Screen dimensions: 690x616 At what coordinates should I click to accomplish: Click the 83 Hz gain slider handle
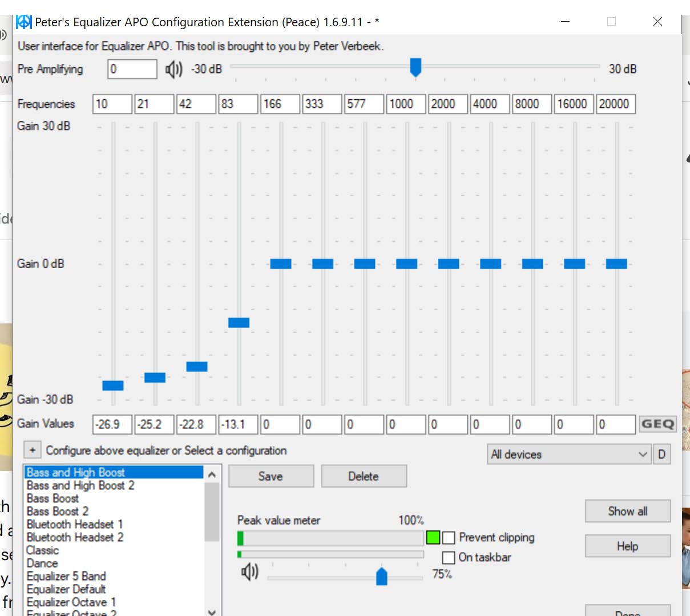point(239,323)
